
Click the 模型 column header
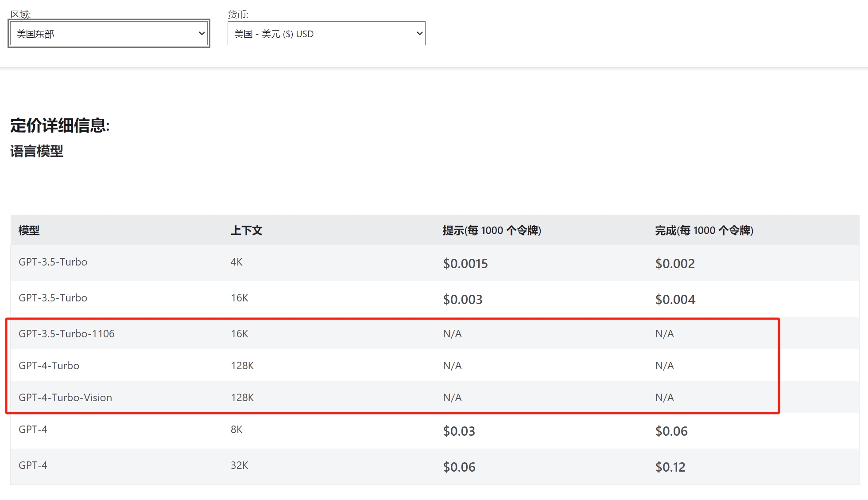[x=29, y=230]
